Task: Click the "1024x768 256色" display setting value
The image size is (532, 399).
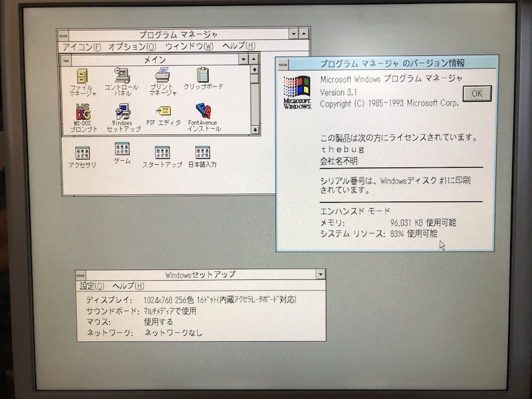Action: 169,300
